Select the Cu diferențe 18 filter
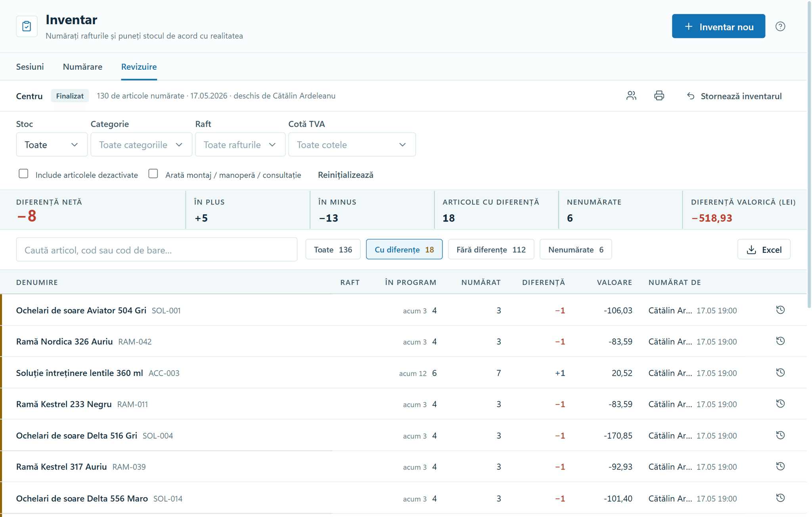Screen dimensions: 812x517 point(404,250)
